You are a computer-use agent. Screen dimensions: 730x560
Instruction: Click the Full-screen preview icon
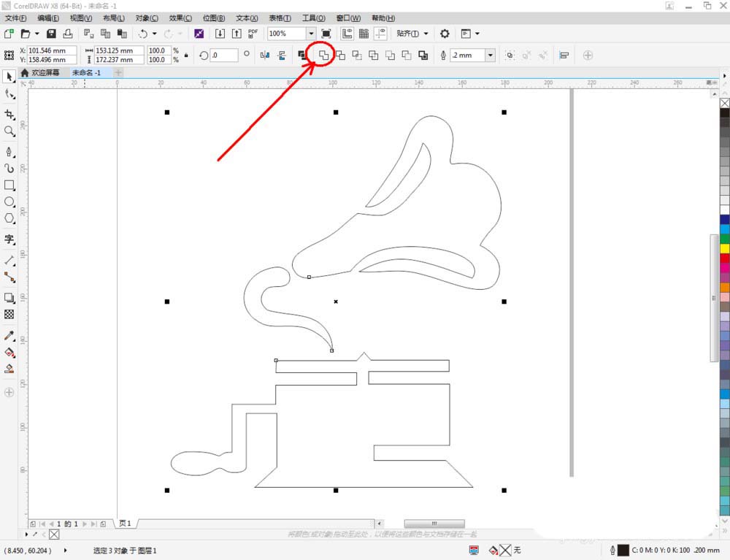pos(326,34)
